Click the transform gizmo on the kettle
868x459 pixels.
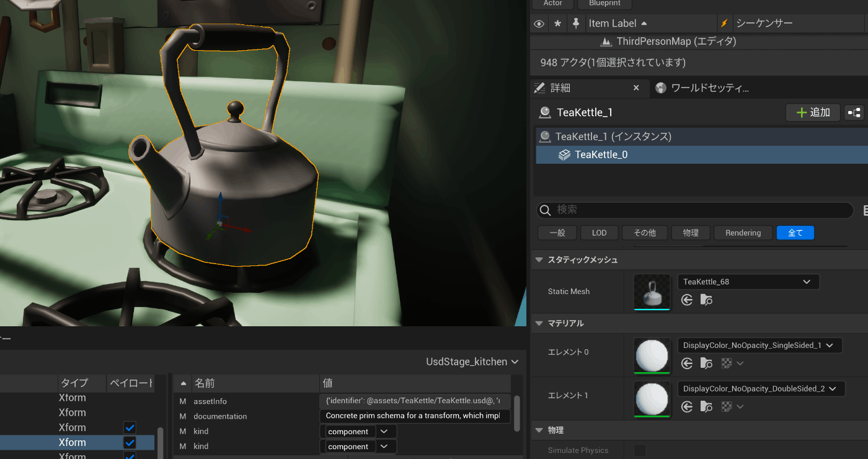click(x=221, y=223)
